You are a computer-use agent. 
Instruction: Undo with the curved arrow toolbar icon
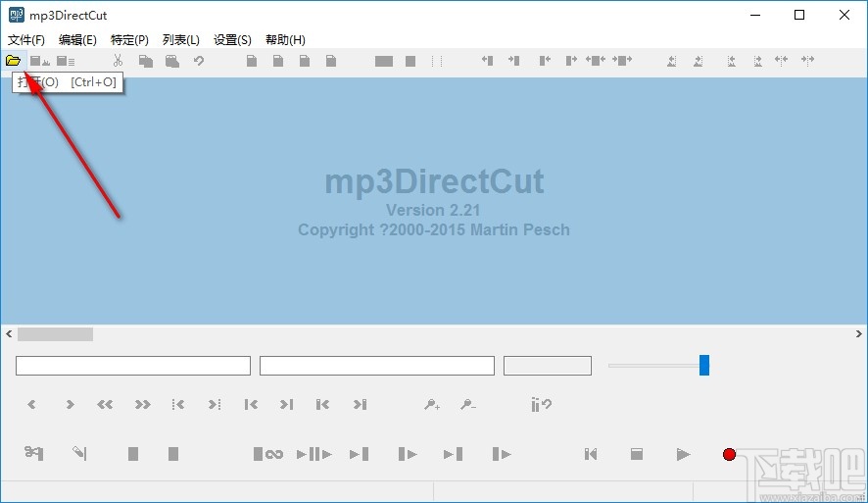pyautogui.click(x=199, y=61)
